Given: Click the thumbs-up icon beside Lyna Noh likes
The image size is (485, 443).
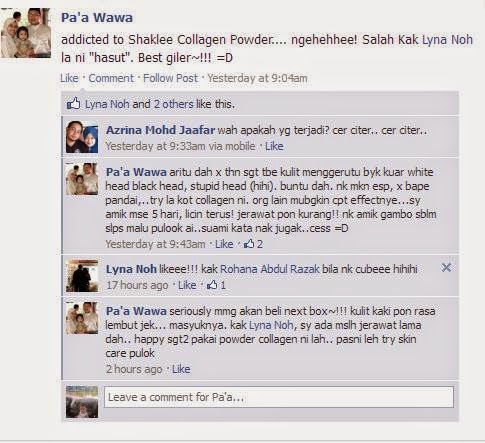Looking at the screenshot, I should tap(73, 104).
